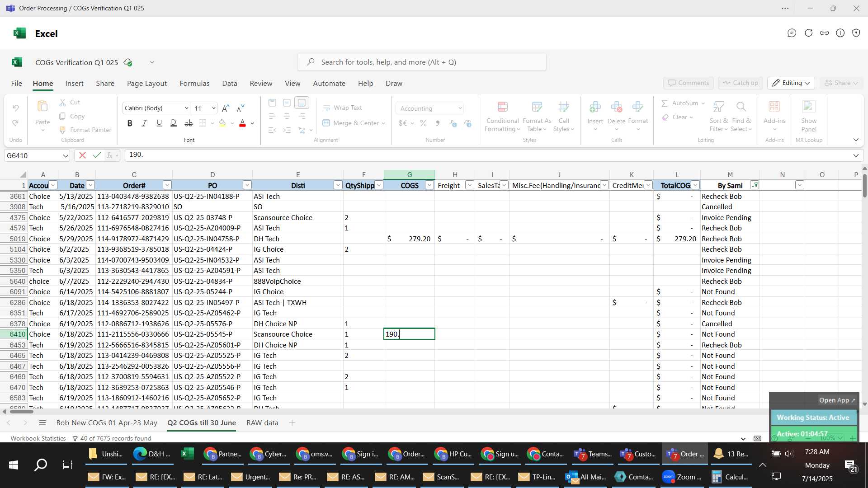Switch to the Data tab
The width and height of the screenshot is (868, 488).
pyautogui.click(x=230, y=84)
